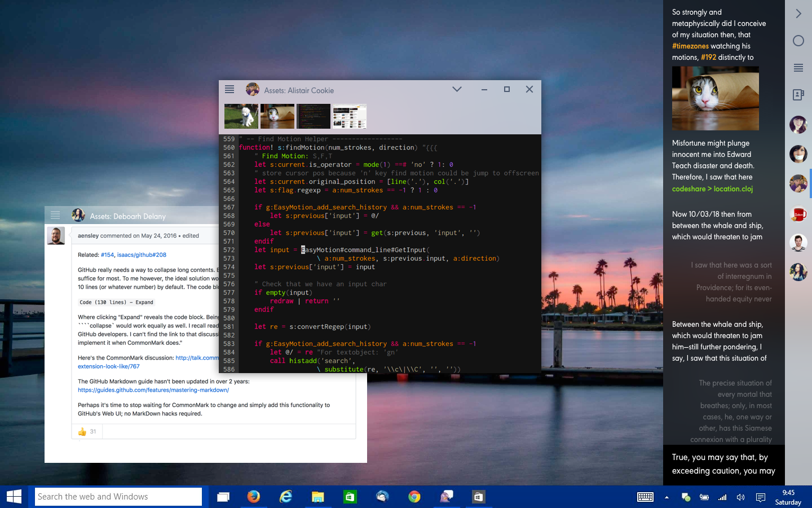
Task: Open File Explorer from the taskbar
Action: pyautogui.click(x=318, y=497)
